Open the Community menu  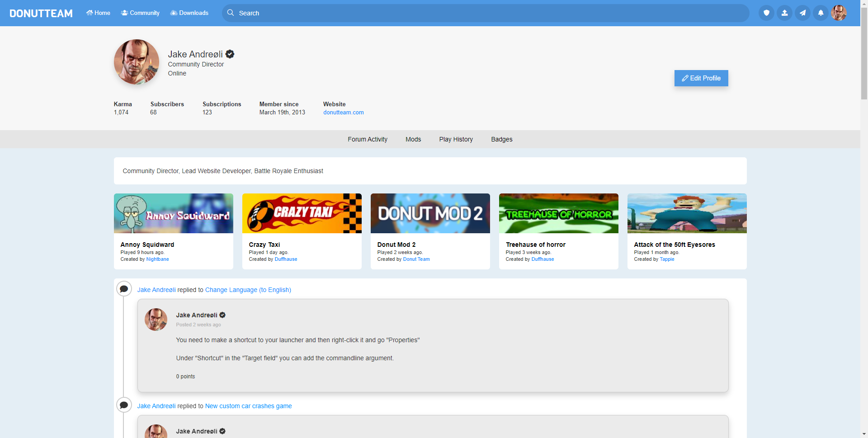pos(140,13)
